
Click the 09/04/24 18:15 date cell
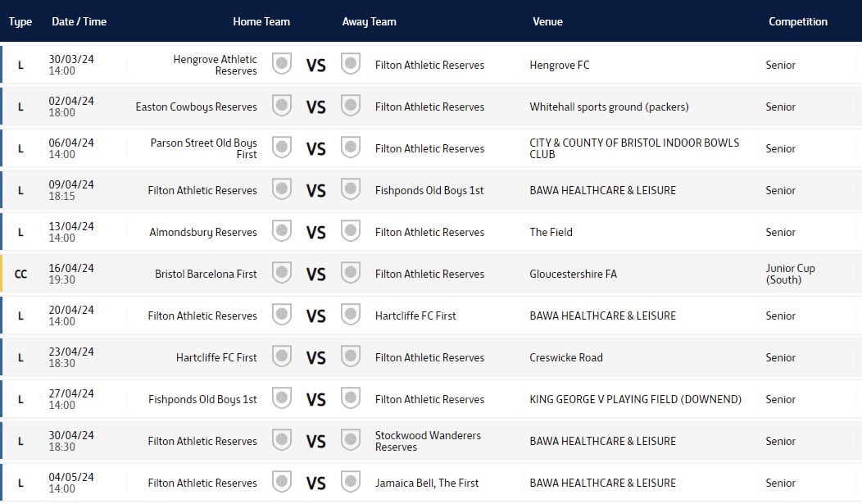pos(71,190)
